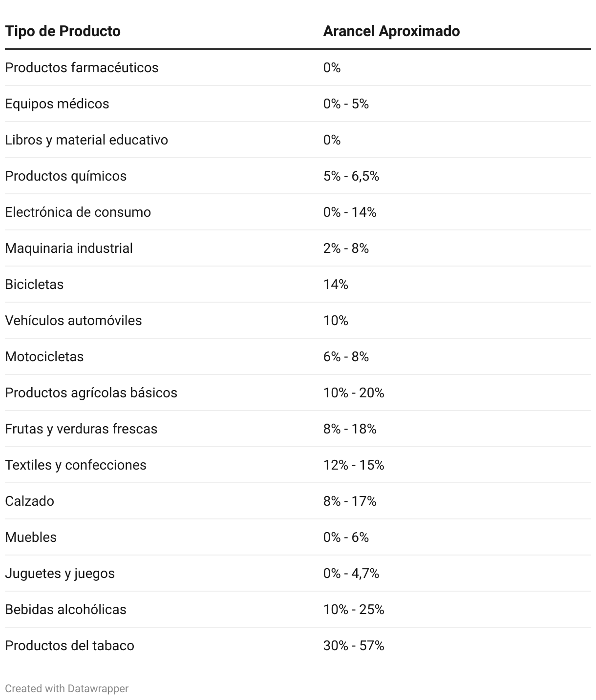Click the Productos químicos cell
Image resolution: width=596 pixels, height=700 pixels.
click(x=66, y=176)
